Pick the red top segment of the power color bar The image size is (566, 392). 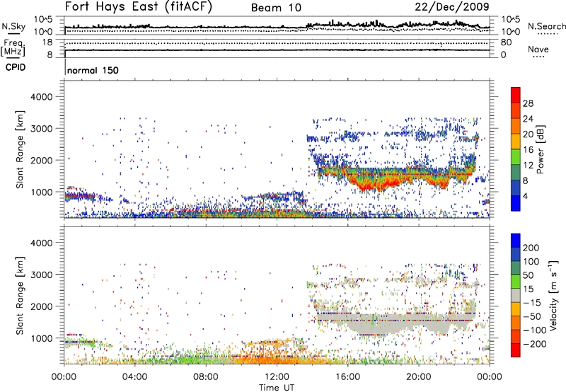tap(516, 95)
